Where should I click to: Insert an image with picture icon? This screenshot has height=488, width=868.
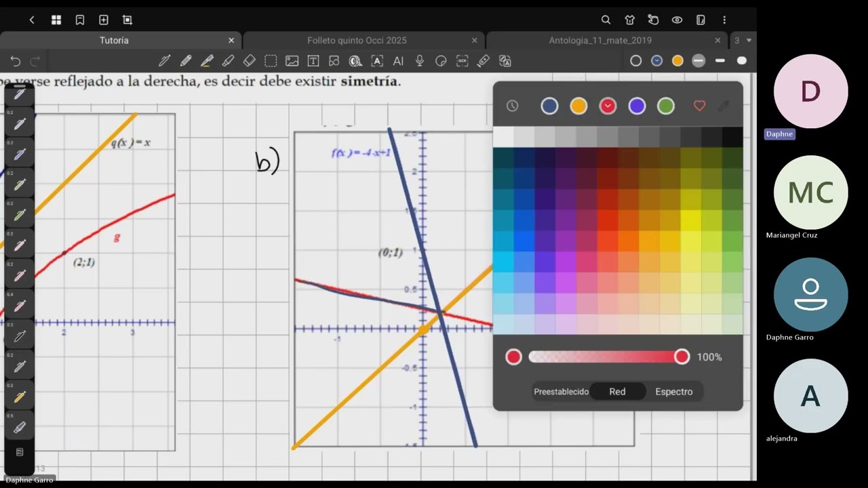[292, 61]
